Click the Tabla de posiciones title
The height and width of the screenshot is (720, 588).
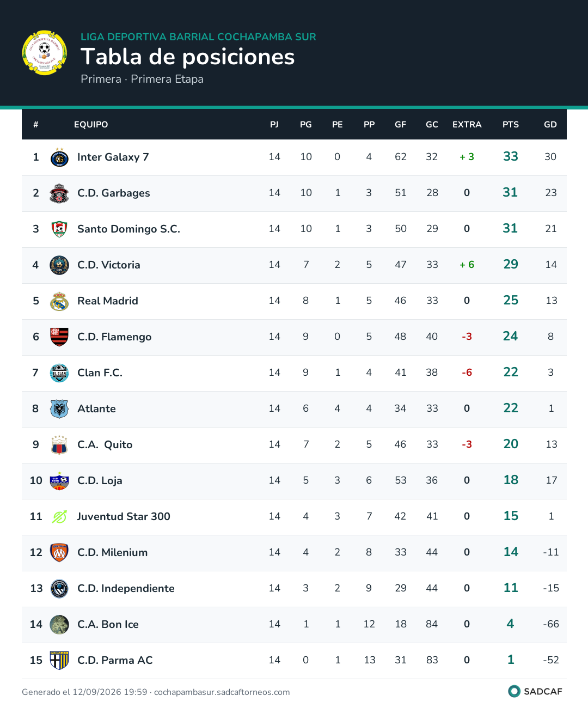click(x=188, y=57)
